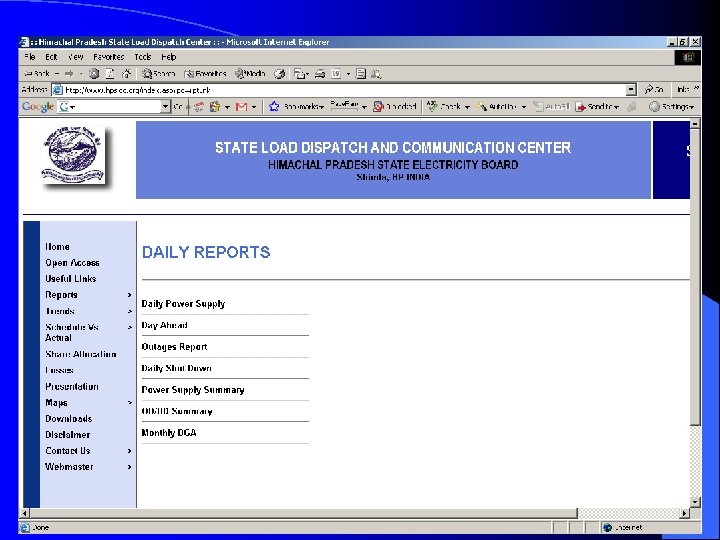Expand the Maps submenu arrow
Image resolution: width=720 pixels, height=540 pixels.
click(x=129, y=403)
